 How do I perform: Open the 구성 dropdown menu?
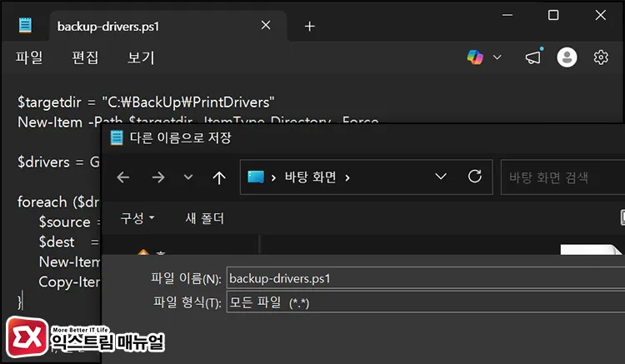point(137,218)
